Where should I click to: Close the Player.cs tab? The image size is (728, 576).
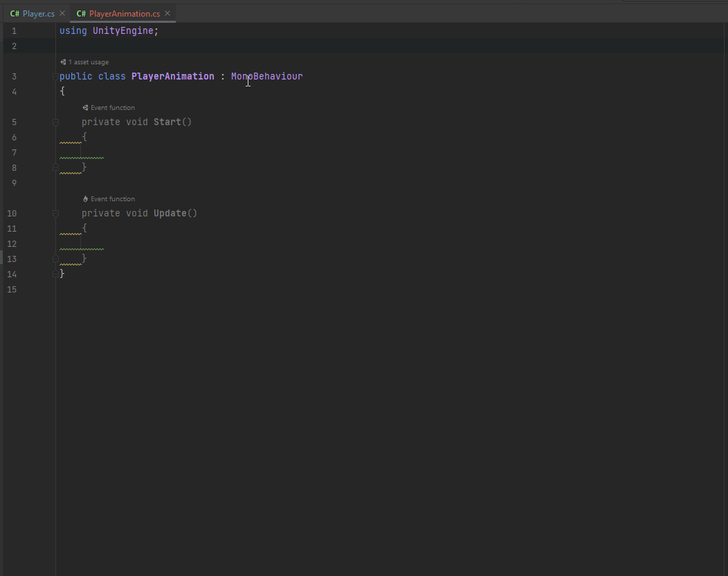click(62, 13)
